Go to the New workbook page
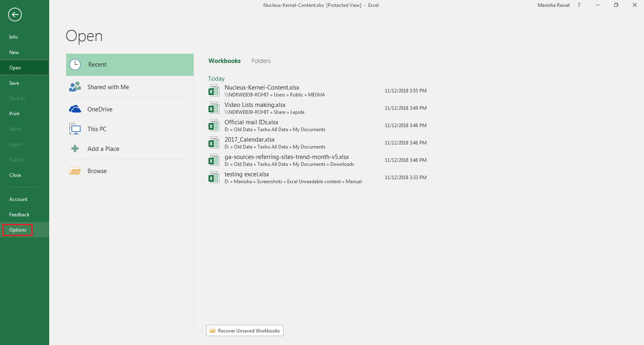This screenshot has width=644, height=345. click(25, 52)
